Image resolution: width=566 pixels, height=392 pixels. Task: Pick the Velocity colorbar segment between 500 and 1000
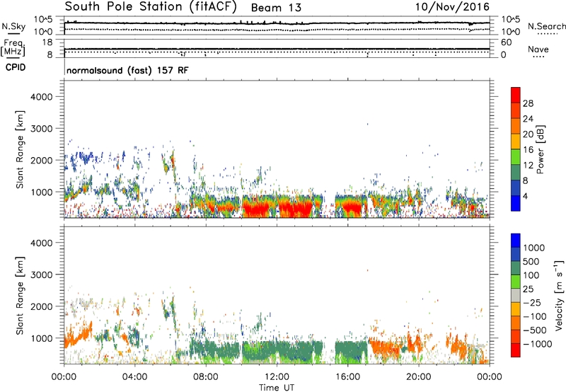[x=516, y=255]
